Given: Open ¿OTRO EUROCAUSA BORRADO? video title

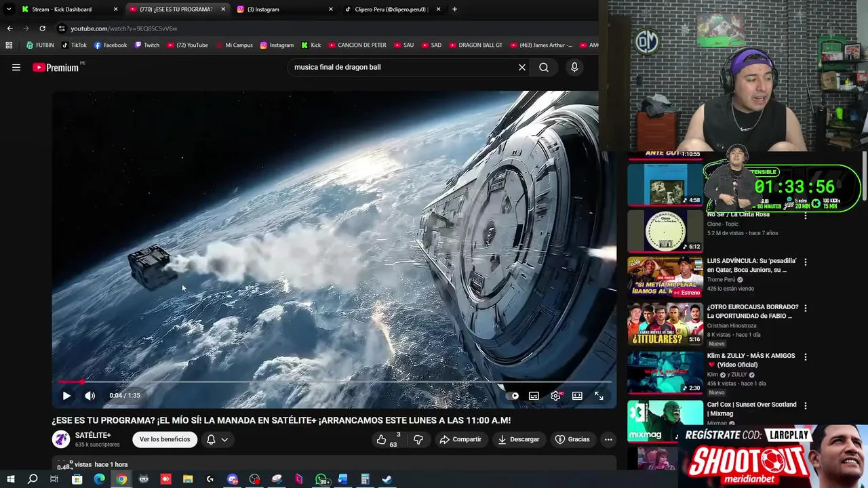Looking at the screenshot, I should pyautogui.click(x=752, y=311).
